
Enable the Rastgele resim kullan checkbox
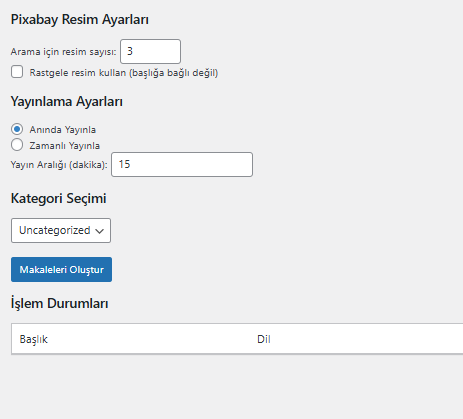pos(17,72)
